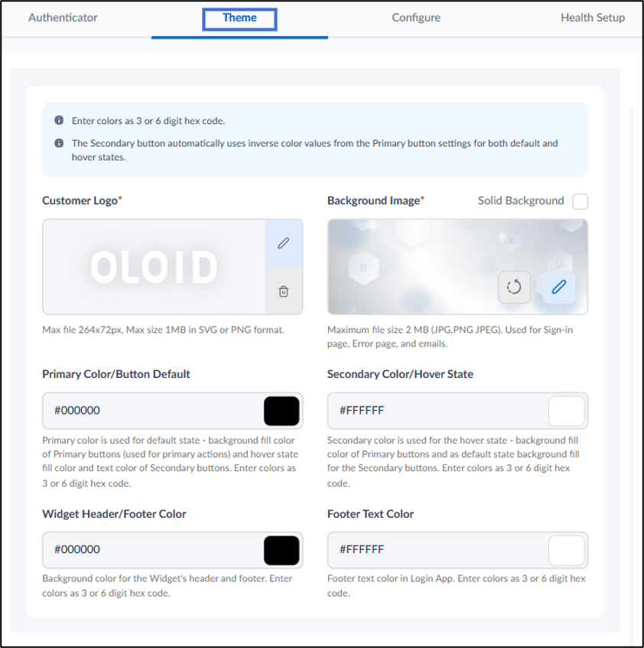This screenshot has width=644, height=648.
Task: Click the Footer Text Color heading
Action: (370, 513)
